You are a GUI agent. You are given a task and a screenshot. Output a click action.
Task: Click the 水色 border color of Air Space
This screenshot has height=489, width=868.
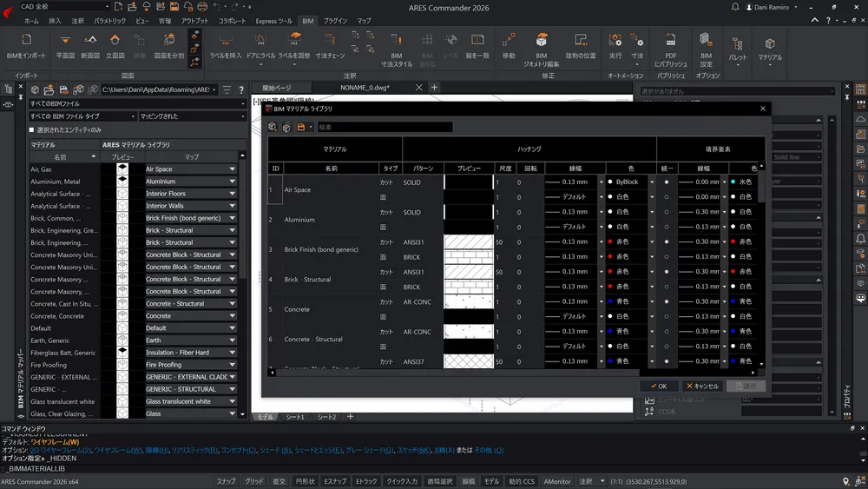coord(745,182)
